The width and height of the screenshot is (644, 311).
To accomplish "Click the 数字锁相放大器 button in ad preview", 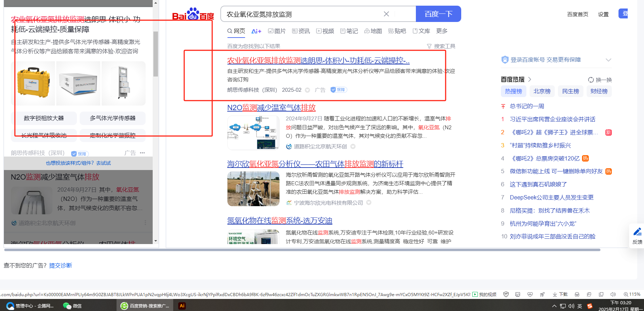I will click(44, 118).
